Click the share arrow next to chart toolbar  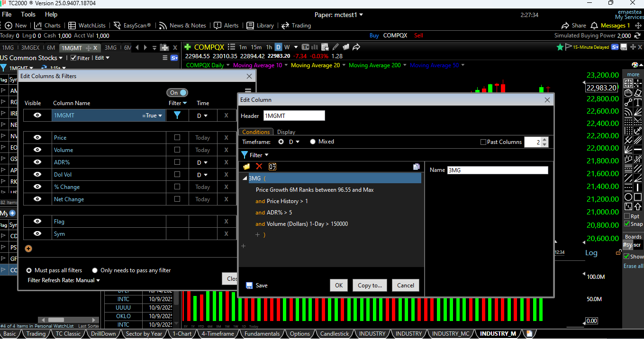point(356,47)
